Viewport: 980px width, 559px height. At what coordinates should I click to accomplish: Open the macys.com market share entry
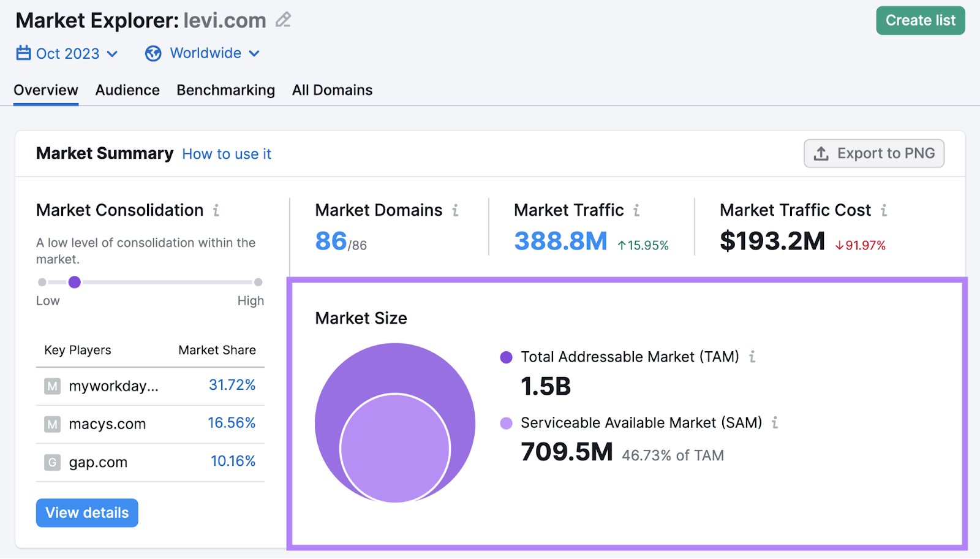click(x=108, y=424)
